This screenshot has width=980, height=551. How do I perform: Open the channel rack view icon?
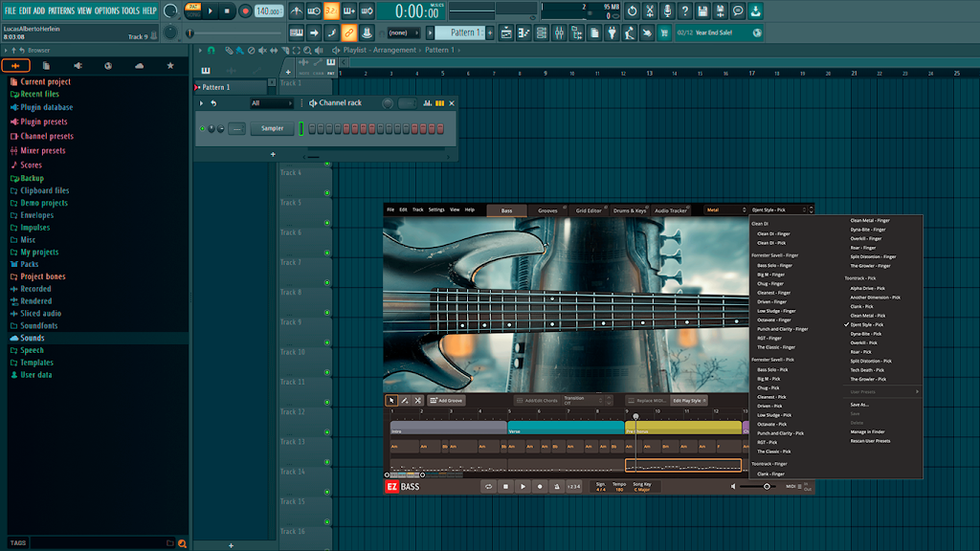point(542,33)
